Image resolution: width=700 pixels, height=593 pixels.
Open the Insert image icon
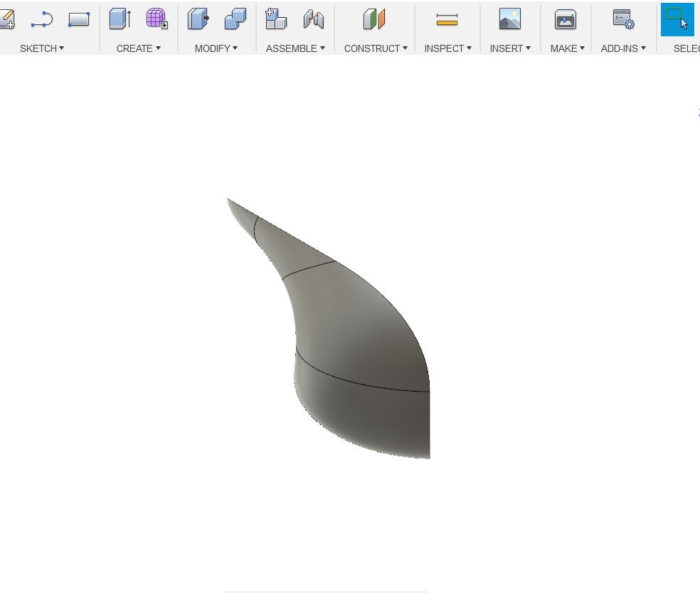pyautogui.click(x=510, y=19)
